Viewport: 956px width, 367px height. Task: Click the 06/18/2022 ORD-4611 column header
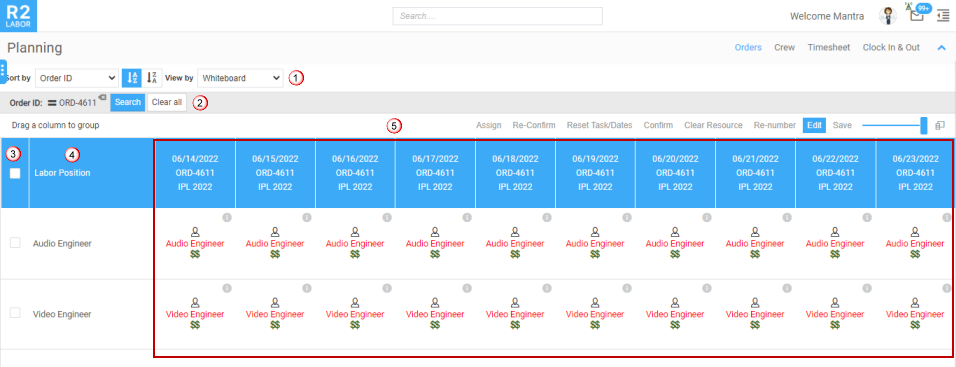click(515, 173)
